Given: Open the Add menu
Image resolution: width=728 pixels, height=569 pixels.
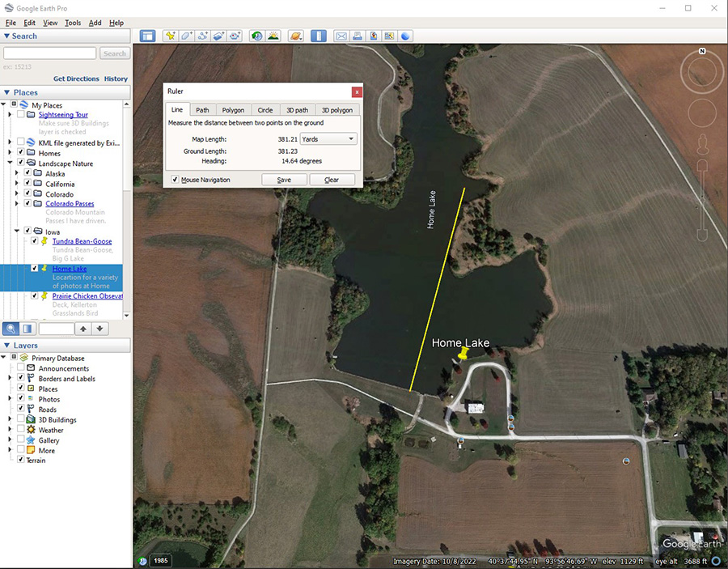Looking at the screenshot, I should click(x=95, y=23).
